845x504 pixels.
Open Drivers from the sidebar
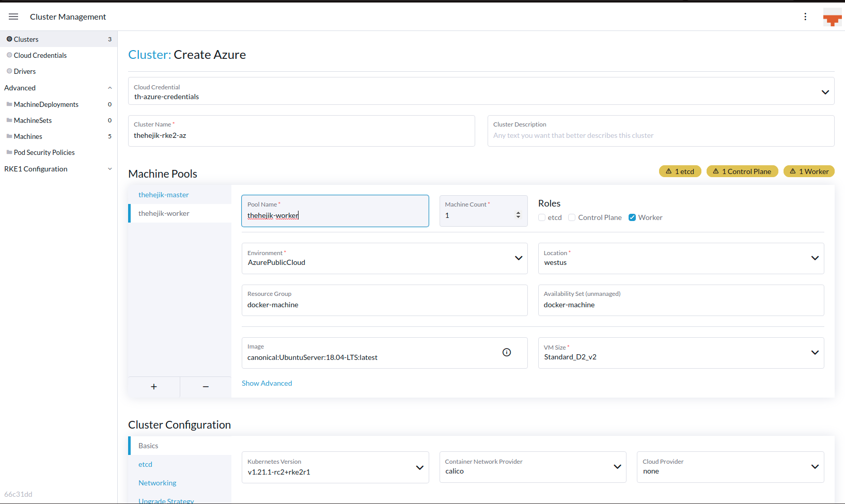[x=25, y=71]
